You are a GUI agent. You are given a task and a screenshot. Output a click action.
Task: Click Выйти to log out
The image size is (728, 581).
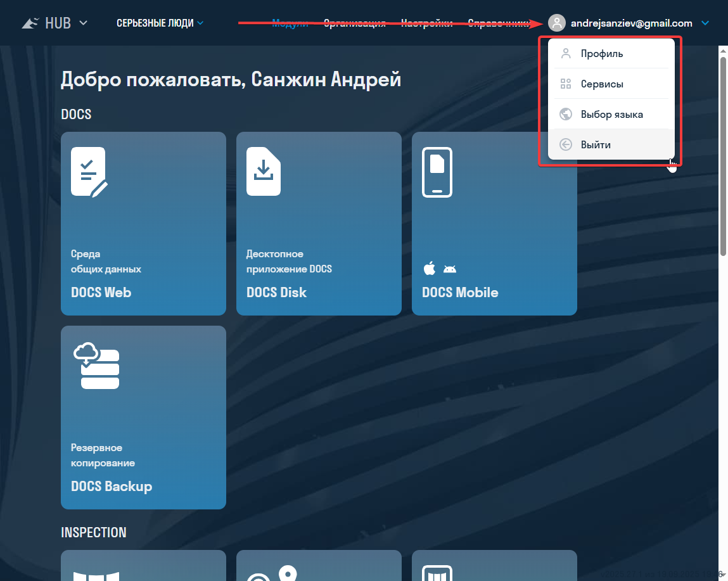click(596, 145)
